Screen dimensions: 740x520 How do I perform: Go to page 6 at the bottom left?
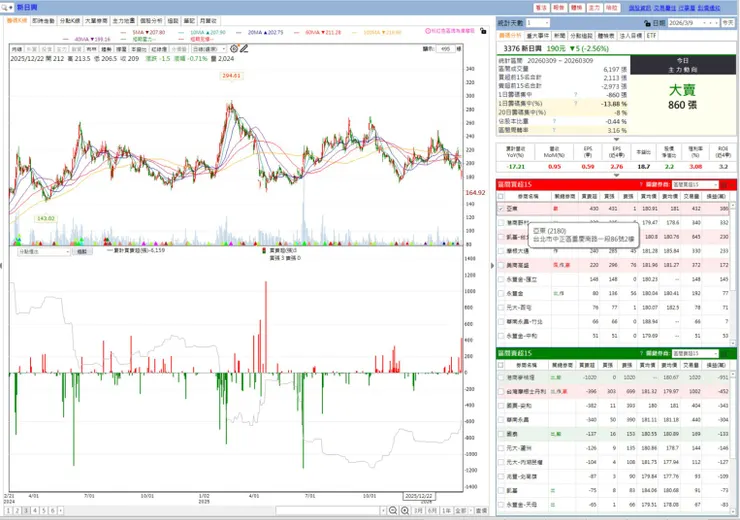click(52, 511)
